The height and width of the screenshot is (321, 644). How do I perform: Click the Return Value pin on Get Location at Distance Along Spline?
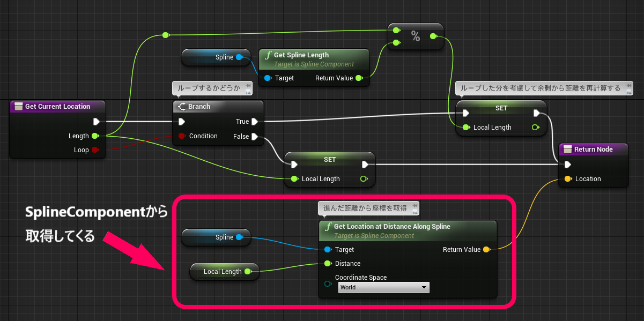click(486, 250)
